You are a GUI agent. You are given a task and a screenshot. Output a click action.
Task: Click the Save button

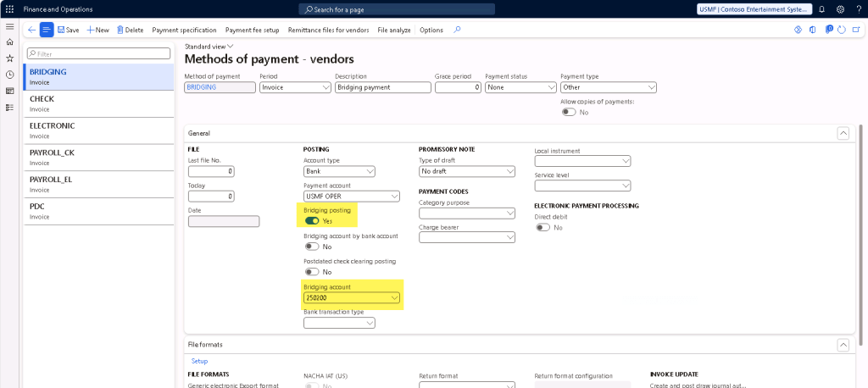tap(68, 30)
